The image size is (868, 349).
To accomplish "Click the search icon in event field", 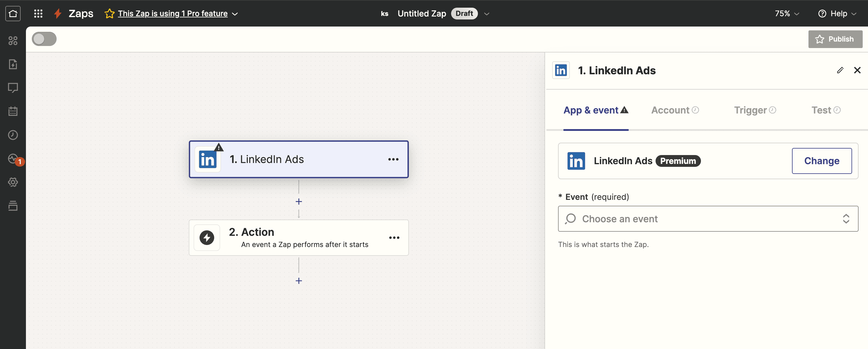I will [570, 218].
